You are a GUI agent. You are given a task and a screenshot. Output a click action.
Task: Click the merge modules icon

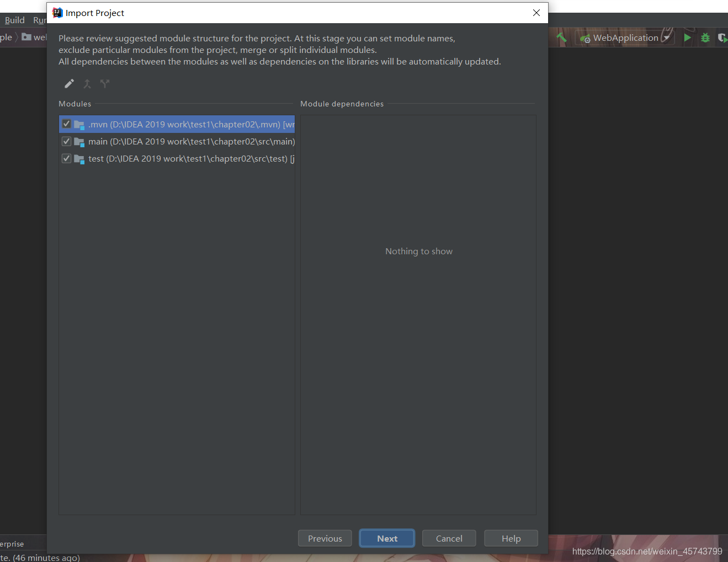coord(87,84)
